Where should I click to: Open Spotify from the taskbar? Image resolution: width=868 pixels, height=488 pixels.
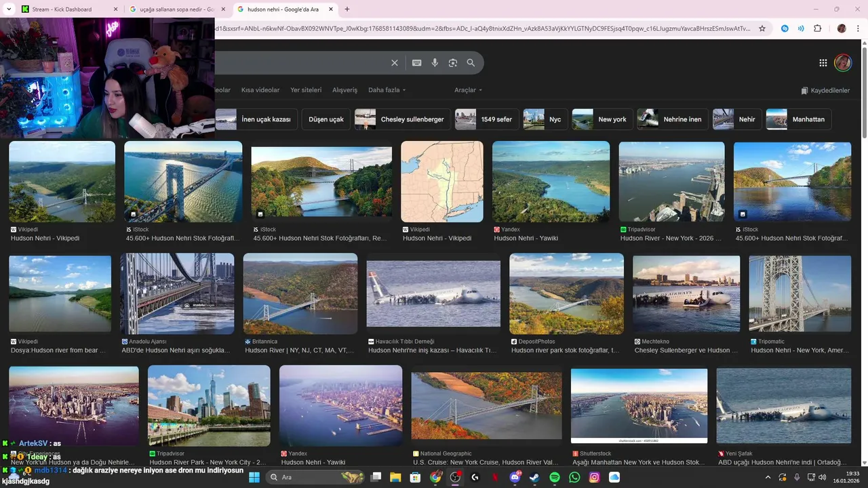[555, 477]
